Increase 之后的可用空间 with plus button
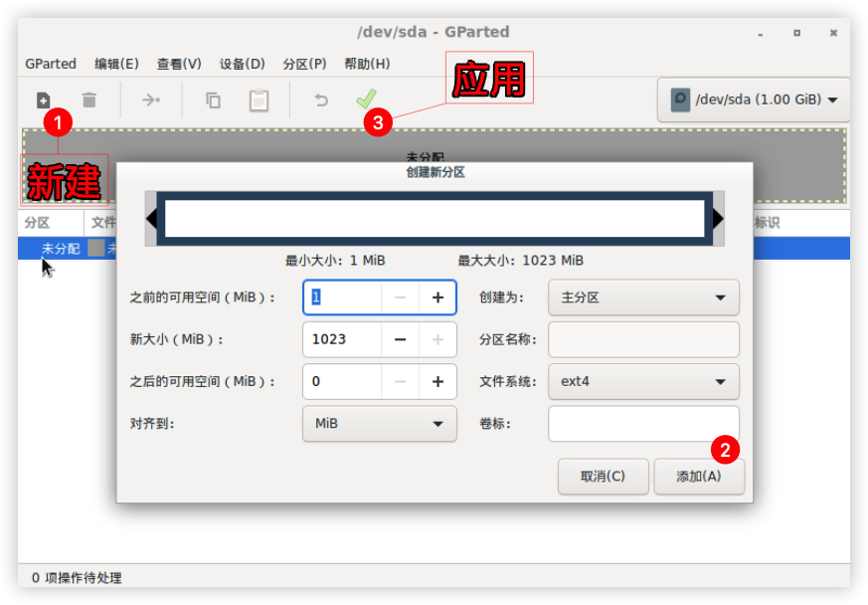The height and width of the screenshot is (605, 868). click(437, 381)
